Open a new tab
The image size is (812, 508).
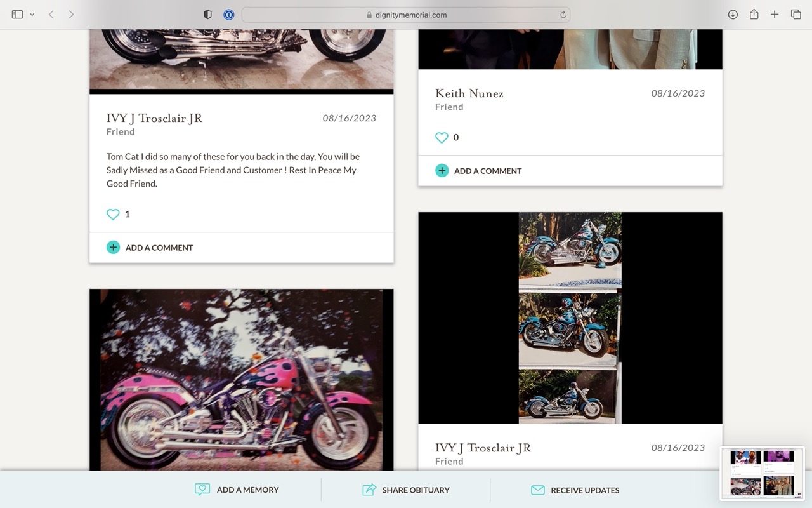pos(775,14)
